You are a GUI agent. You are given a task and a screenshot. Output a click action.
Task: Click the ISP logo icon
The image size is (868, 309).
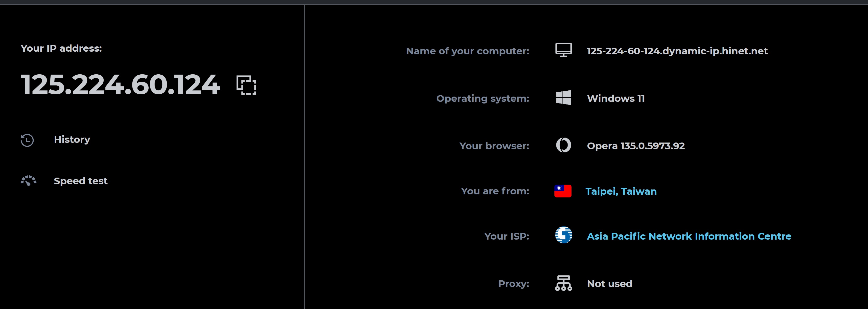563,235
